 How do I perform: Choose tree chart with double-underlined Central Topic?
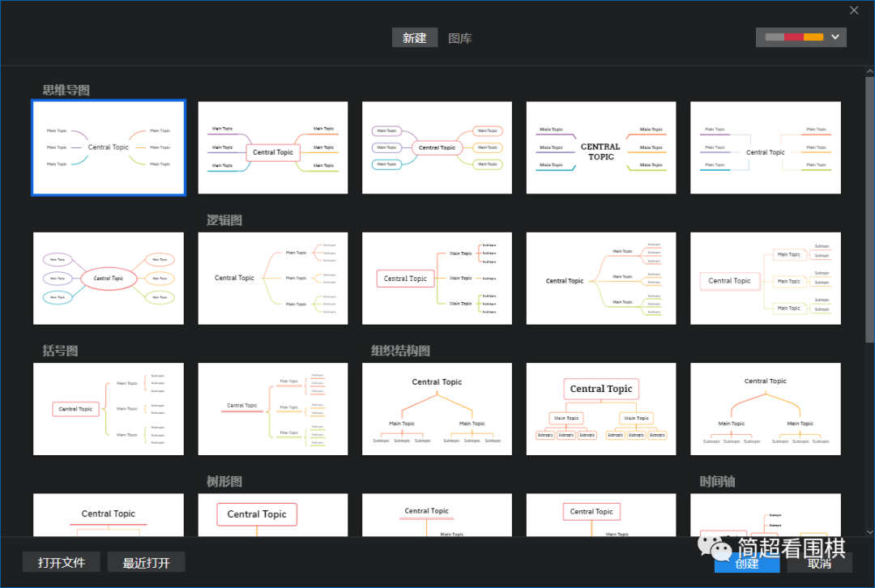pos(437,515)
